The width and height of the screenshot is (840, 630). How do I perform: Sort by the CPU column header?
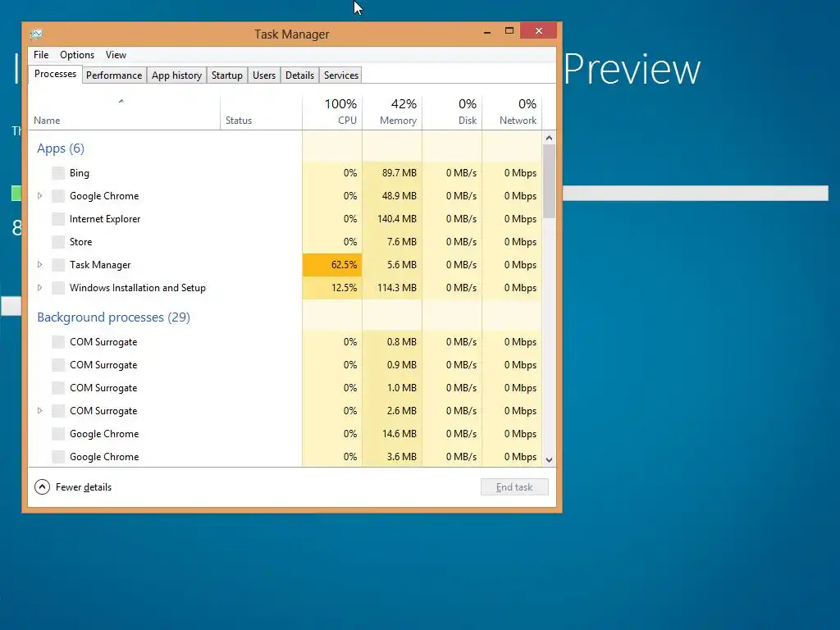(332, 112)
